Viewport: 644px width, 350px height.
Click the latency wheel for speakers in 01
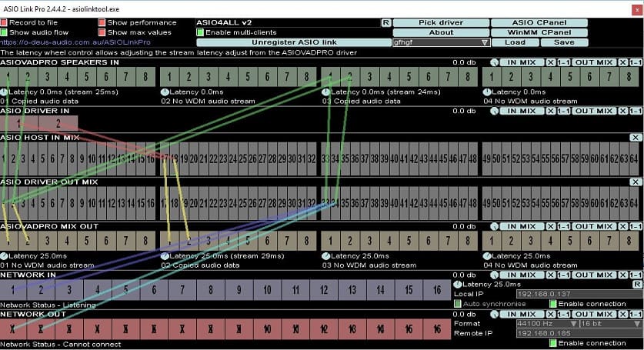(4, 92)
